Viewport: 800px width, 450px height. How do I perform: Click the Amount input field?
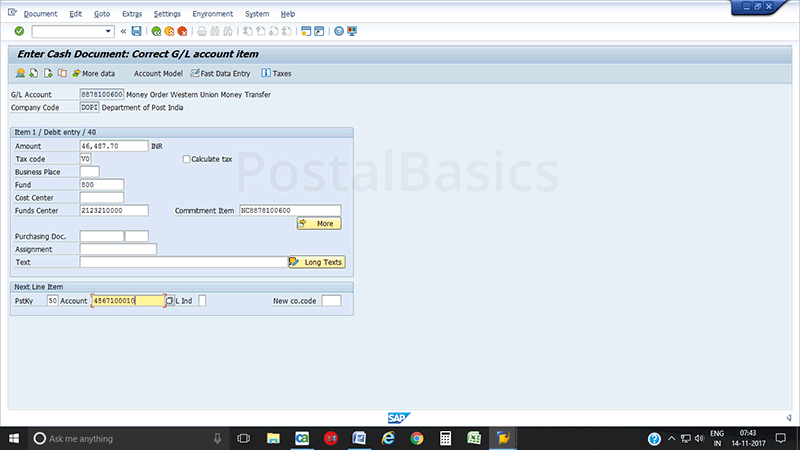(114, 146)
